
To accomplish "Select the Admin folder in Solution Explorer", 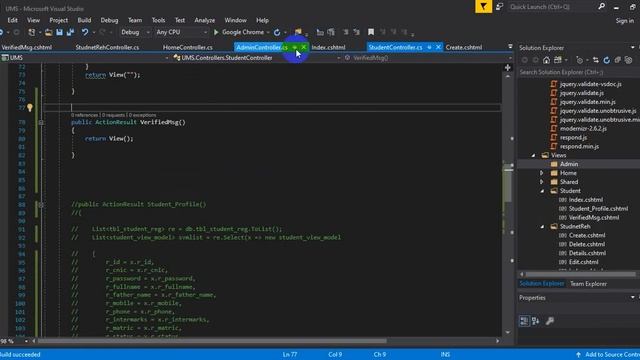I will (x=569, y=164).
